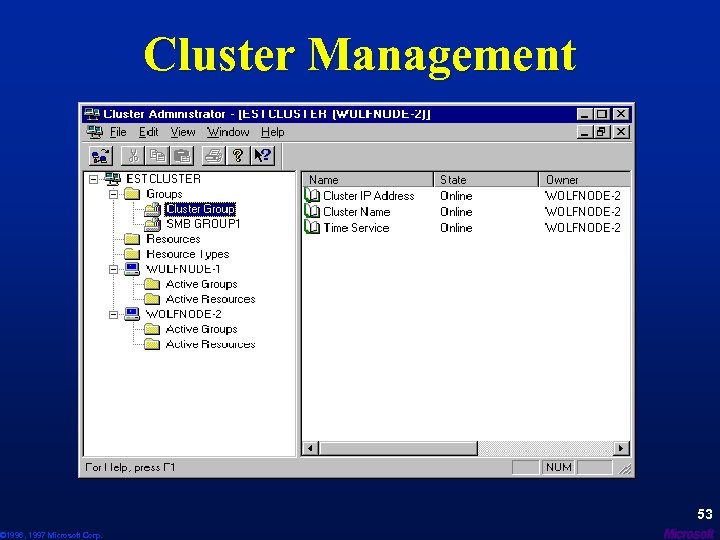The height and width of the screenshot is (540, 720).
Task: Restore the inner document window
Action: tap(602, 132)
